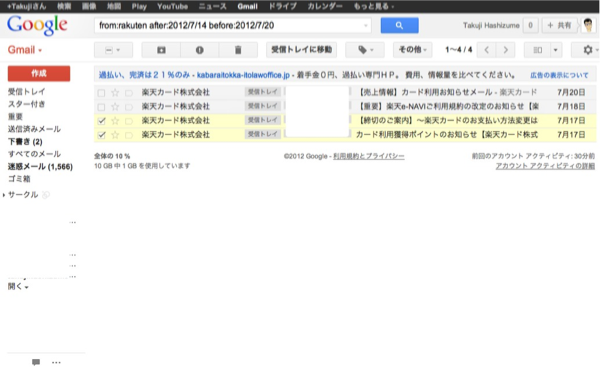Image resolution: width=600 pixels, height=368 pixels.
Task: Mark 【締切のご案内】 email as important
Action: [129, 121]
